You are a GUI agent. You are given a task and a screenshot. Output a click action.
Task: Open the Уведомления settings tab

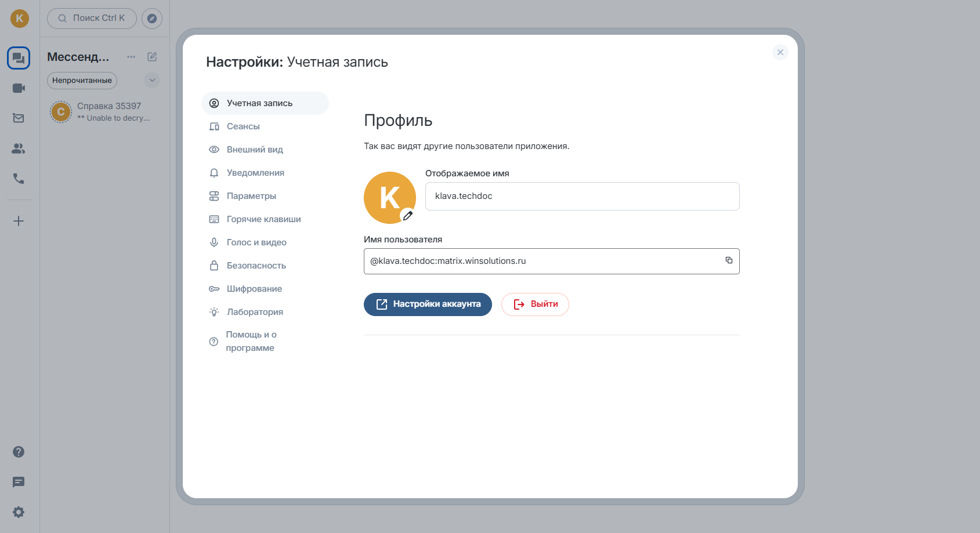(x=265, y=173)
